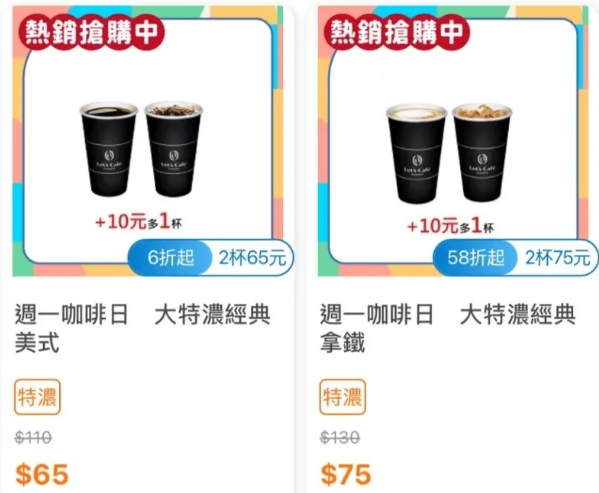599x493 pixels.
Task: Select the 熱銷搶購中 banner on Latte card
Action: point(397,32)
